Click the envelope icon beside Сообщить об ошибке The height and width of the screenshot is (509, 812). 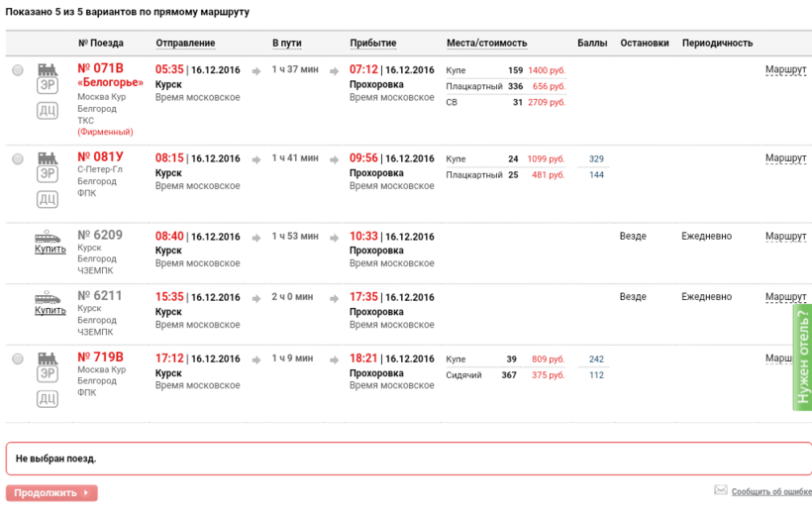point(721,490)
